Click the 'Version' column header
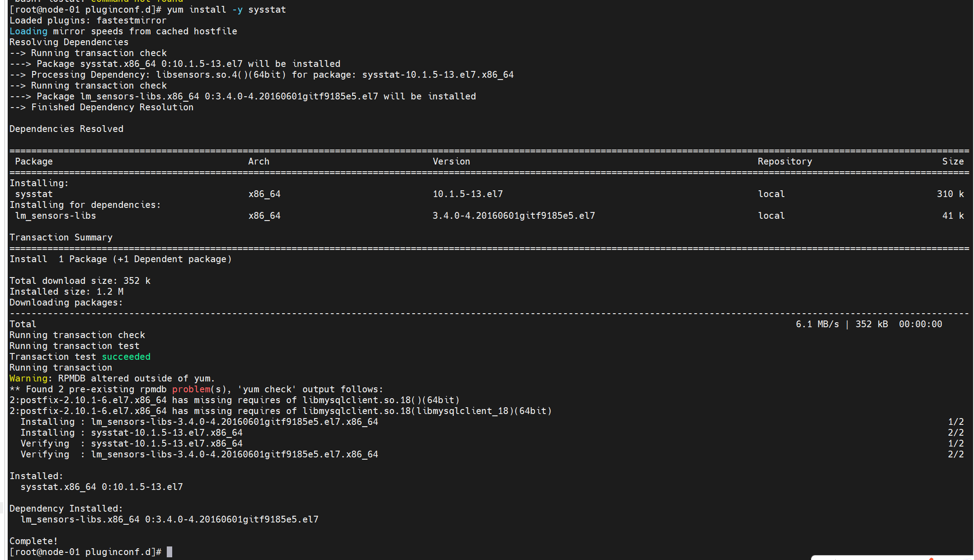Viewport: 974px width, 560px height. click(x=452, y=161)
